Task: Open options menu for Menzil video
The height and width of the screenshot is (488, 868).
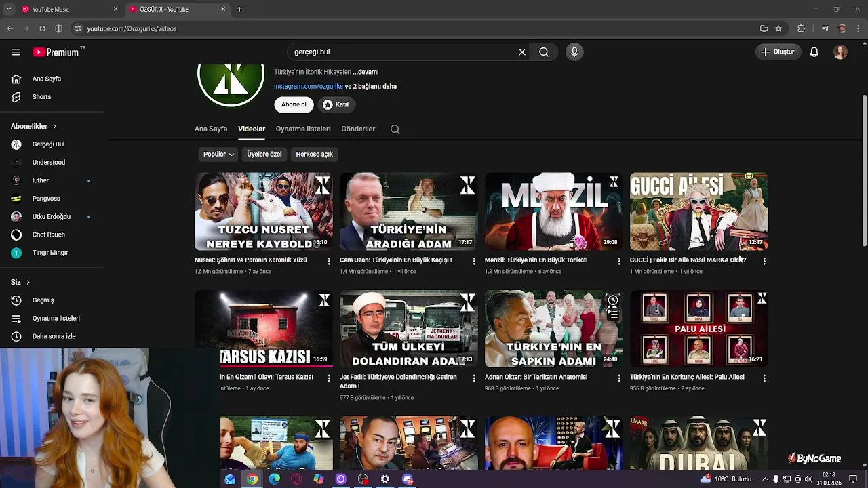Action: (x=619, y=261)
